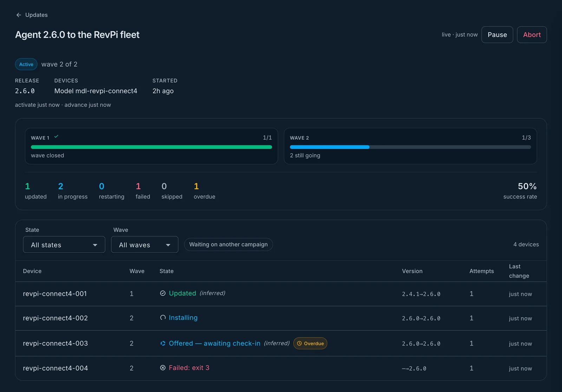Screen dimensions: 562x392
Task: Click the 2 still going label
Action: (305, 156)
